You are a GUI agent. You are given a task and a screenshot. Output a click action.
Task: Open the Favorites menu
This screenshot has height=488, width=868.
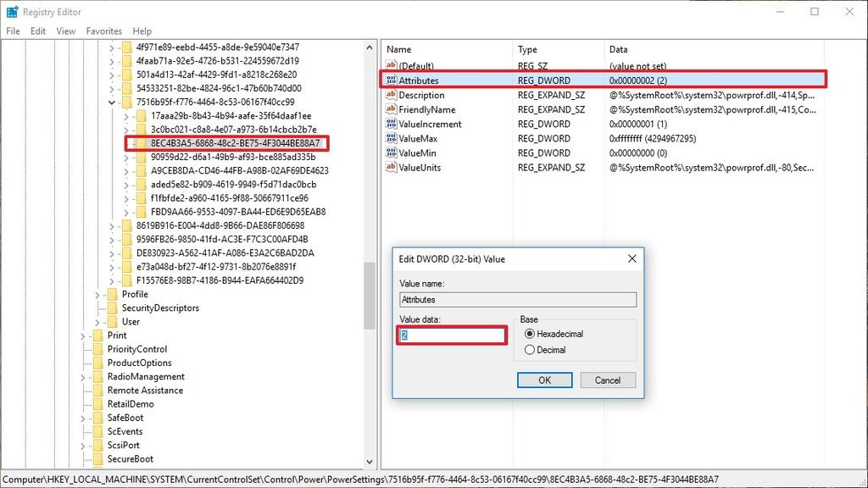coord(103,30)
